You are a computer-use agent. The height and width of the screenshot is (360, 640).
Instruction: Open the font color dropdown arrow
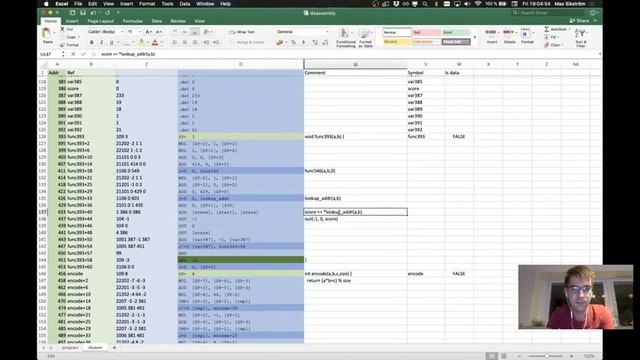(161, 43)
